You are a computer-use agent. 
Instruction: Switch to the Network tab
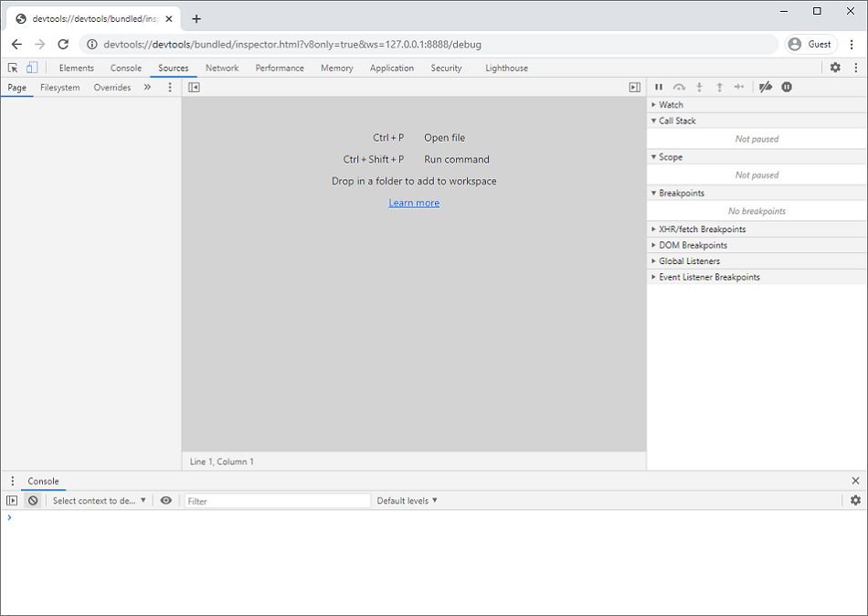[x=222, y=69]
